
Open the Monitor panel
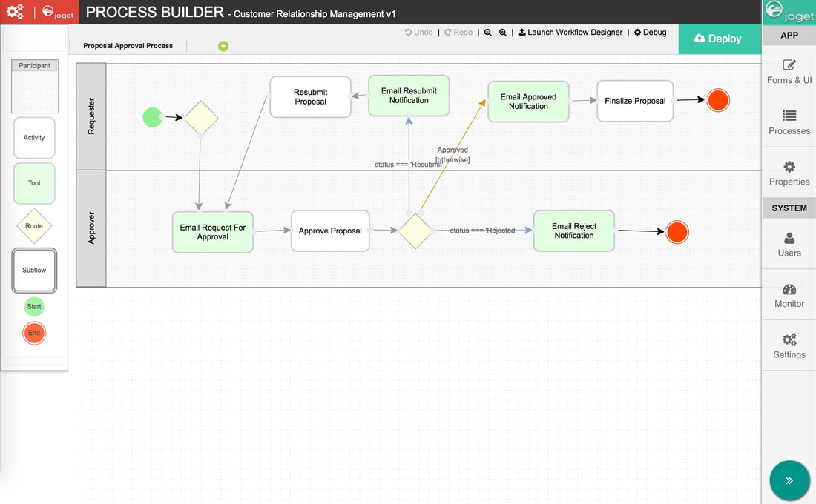pos(789,295)
